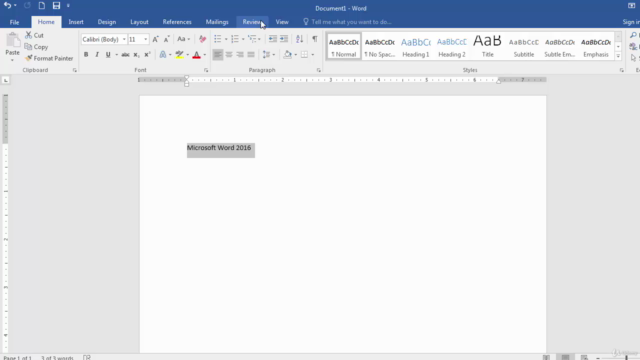Screen dimensions: 640x360
Task: Toggle strikethrough formatting
Action: click(125, 54)
